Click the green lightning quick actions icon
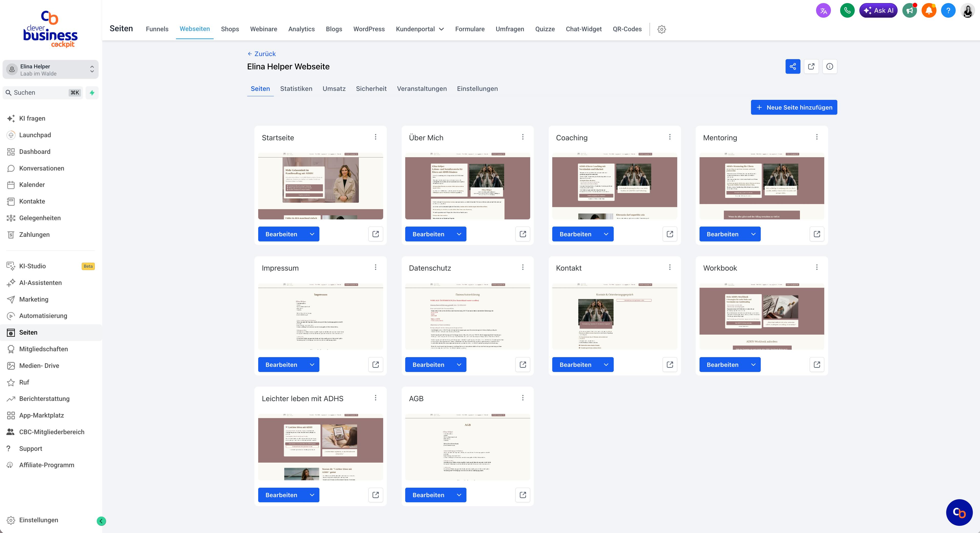 tap(92, 93)
